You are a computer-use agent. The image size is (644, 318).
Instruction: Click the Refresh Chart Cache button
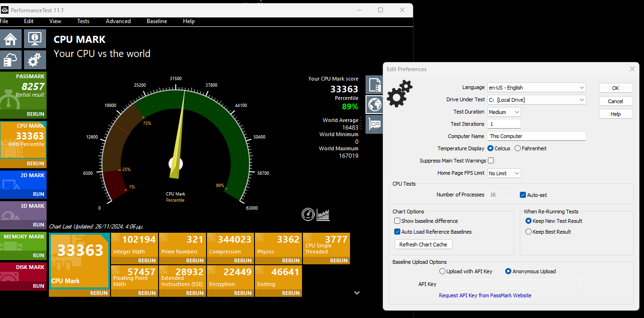[x=423, y=245]
